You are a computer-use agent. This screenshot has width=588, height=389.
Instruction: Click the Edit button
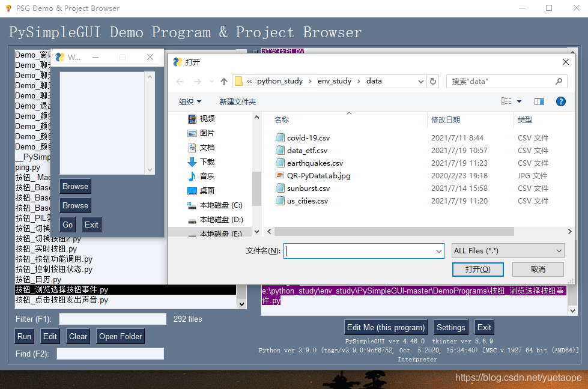coord(50,336)
